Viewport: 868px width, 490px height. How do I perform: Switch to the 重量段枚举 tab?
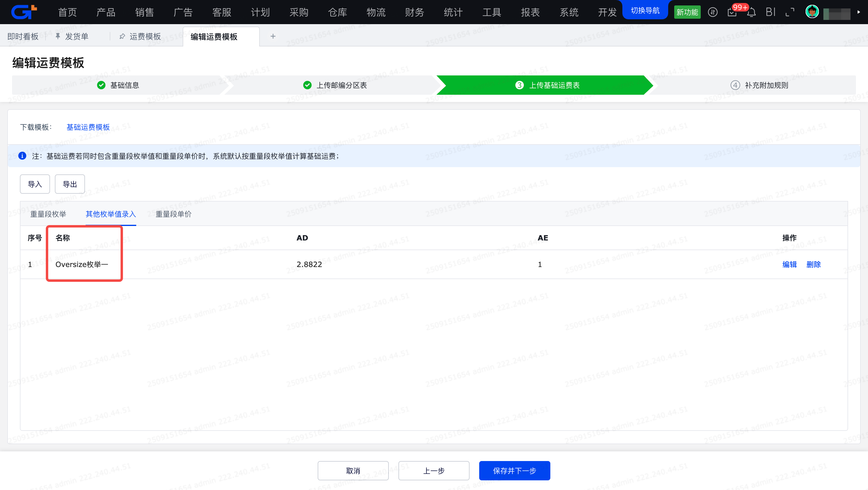click(x=48, y=214)
